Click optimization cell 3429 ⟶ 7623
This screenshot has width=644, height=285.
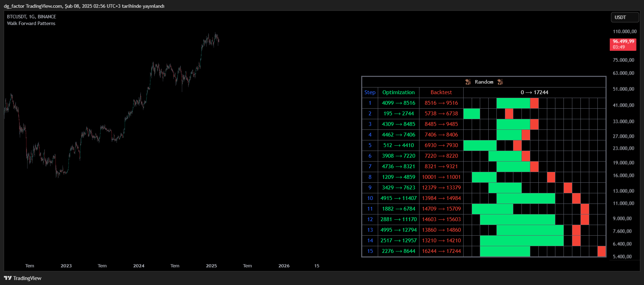[x=398, y=188]
